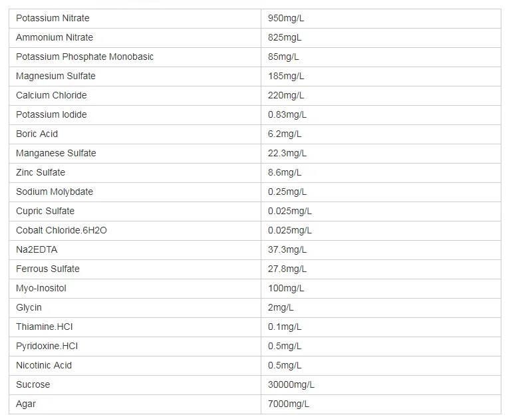
Task: Click the Calcium Chloride label
Action: pyautogui.click(x=51, y=95)
